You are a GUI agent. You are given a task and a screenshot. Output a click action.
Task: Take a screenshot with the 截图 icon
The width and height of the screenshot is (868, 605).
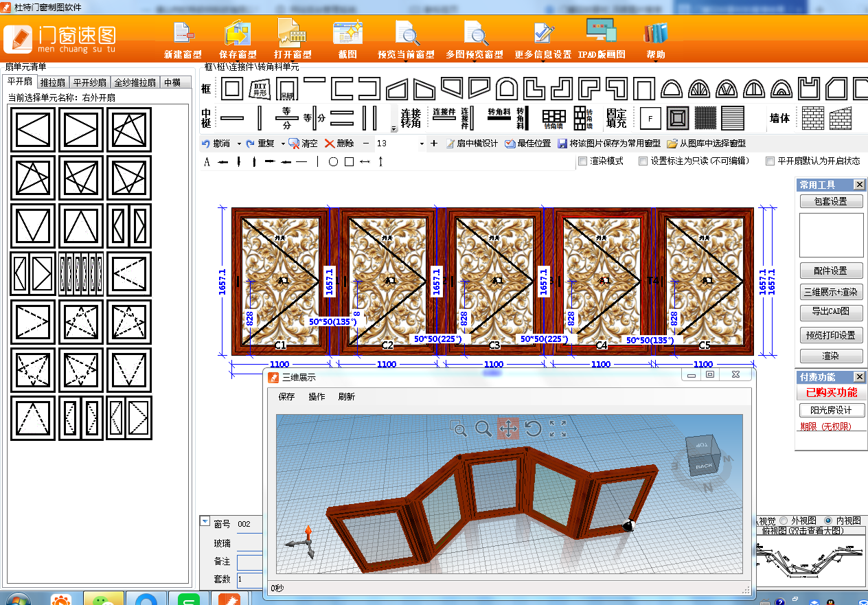[x=347, y=33]
